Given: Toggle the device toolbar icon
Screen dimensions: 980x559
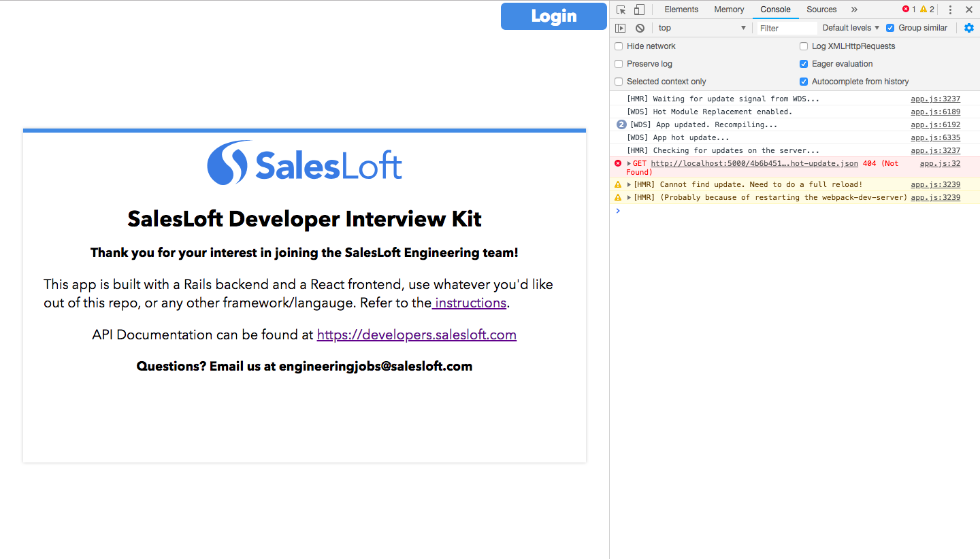Looking at the screenshot, I should pos(639,10).
